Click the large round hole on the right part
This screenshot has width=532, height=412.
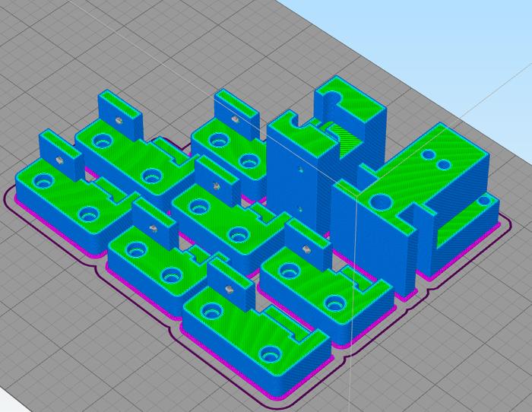[x=378, y=201]
